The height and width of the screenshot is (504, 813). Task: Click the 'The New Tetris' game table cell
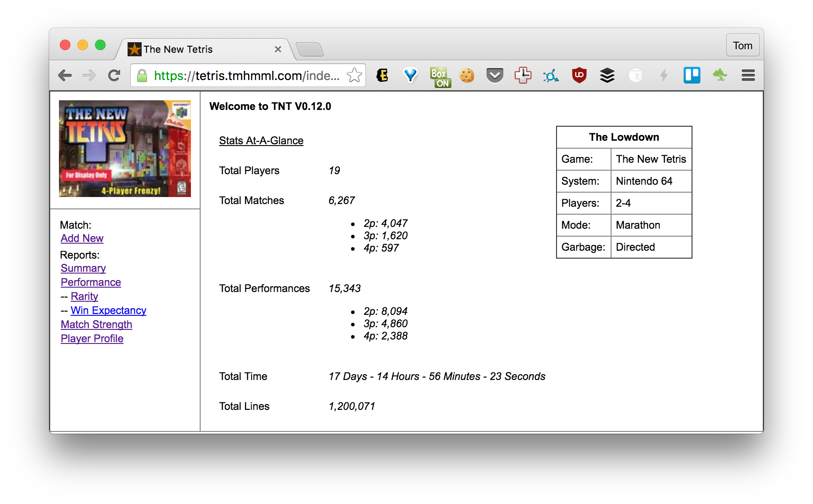tap(651, 159)
